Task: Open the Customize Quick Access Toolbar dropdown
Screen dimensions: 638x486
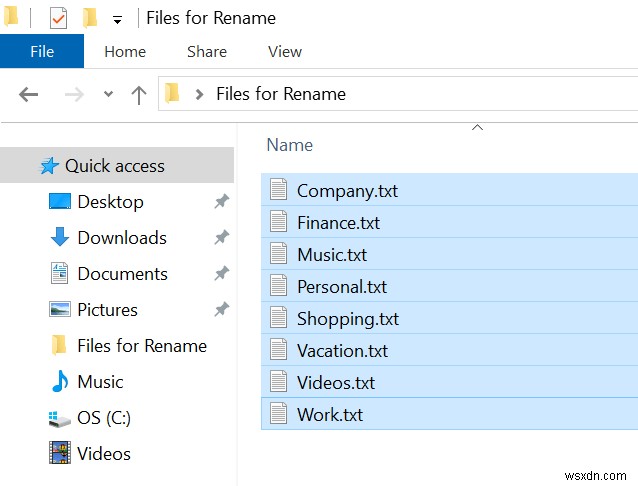Action: (x=118, y=20)
